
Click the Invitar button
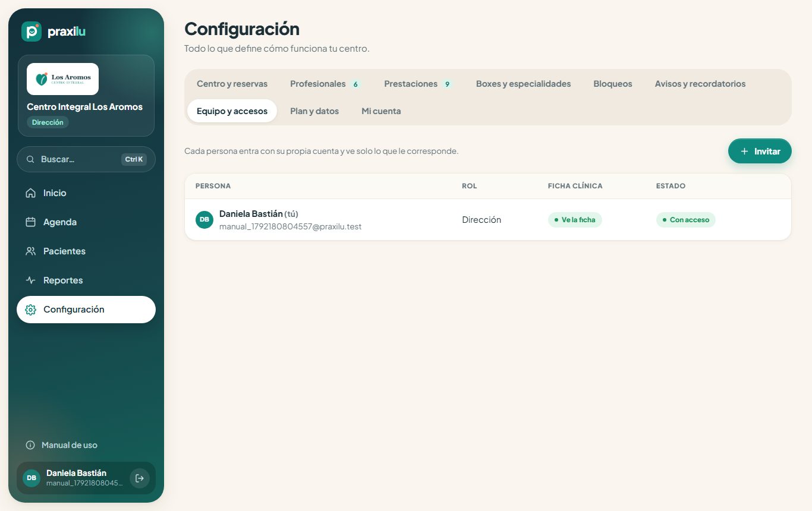pyautogui.click(x=760, y=151)
